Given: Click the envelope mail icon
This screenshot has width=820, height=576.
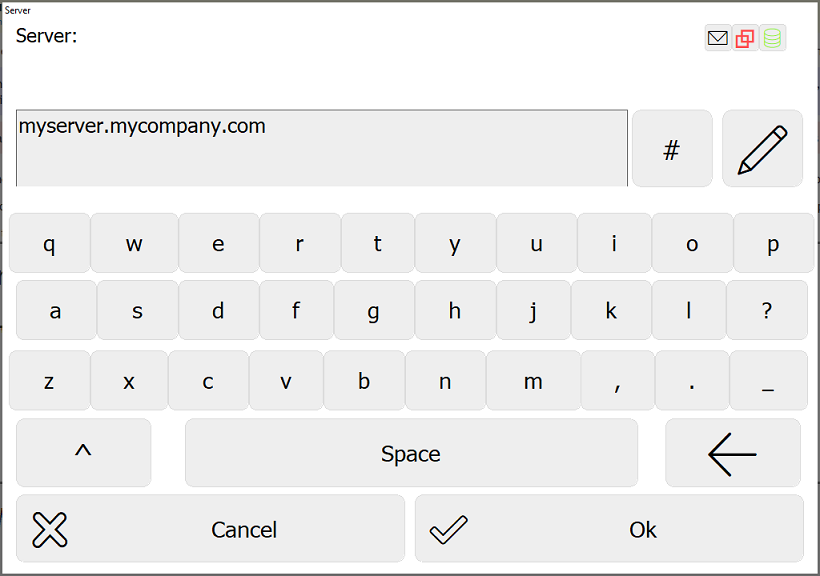Looking at the screenshot, I should [718, 38].
